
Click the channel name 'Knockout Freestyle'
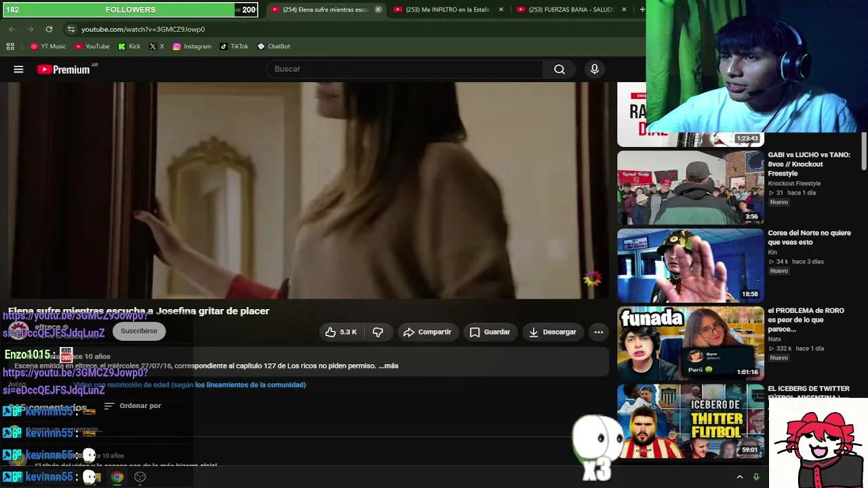tap(794, 184)
